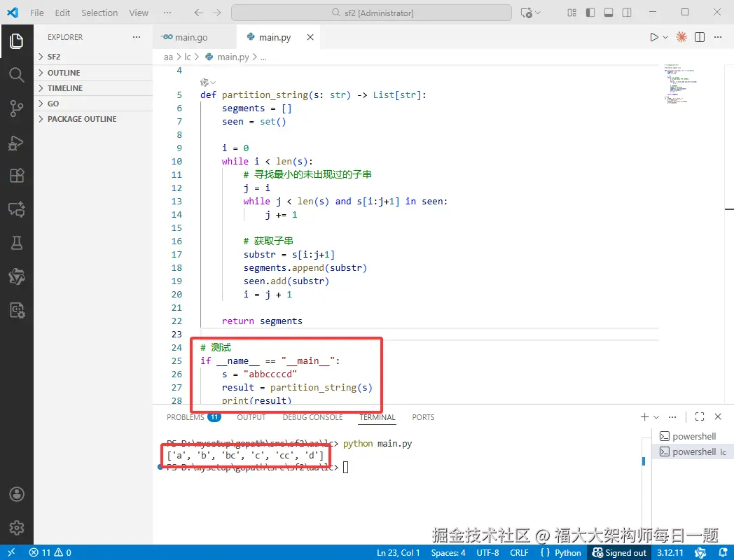Go forward with the right arrow

coord(216,13)
